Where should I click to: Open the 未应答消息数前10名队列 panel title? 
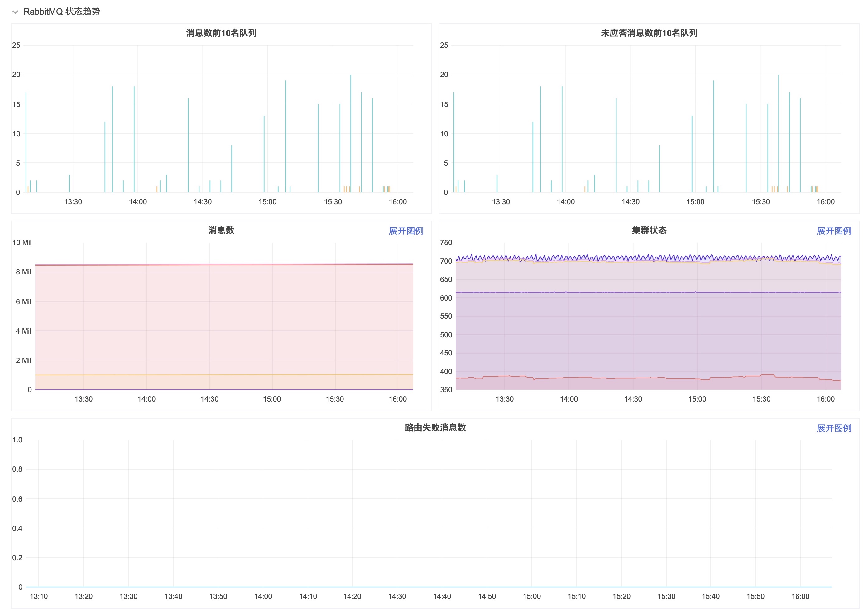649,33
